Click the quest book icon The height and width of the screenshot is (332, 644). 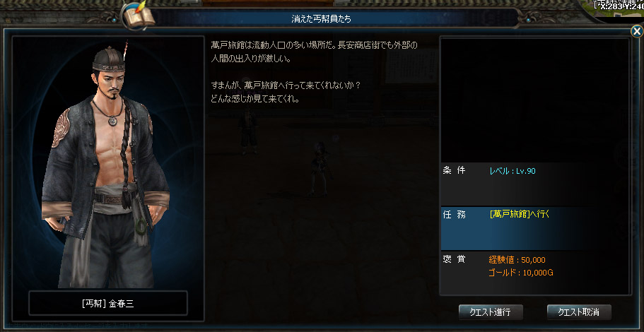click(139, 15)
